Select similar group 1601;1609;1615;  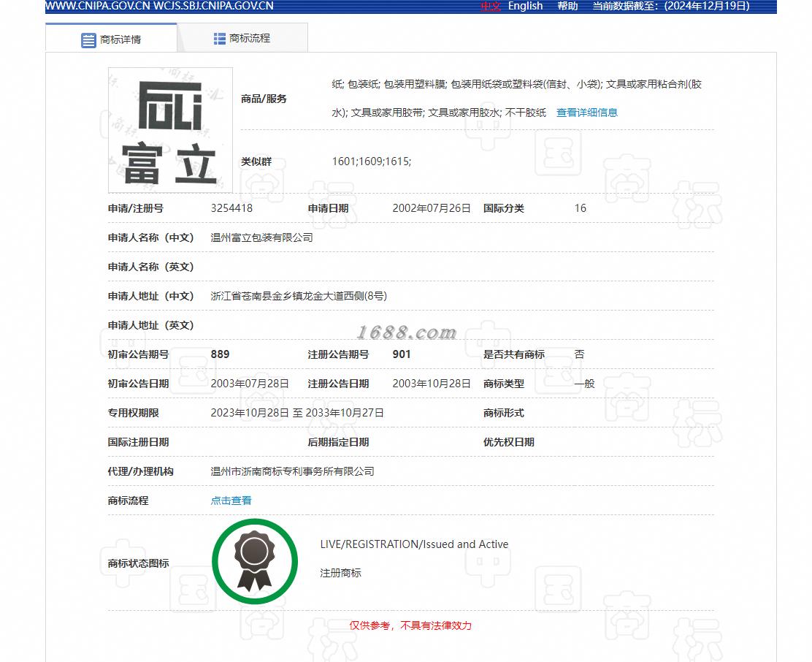pyautogui.click(x=371, y=161)
